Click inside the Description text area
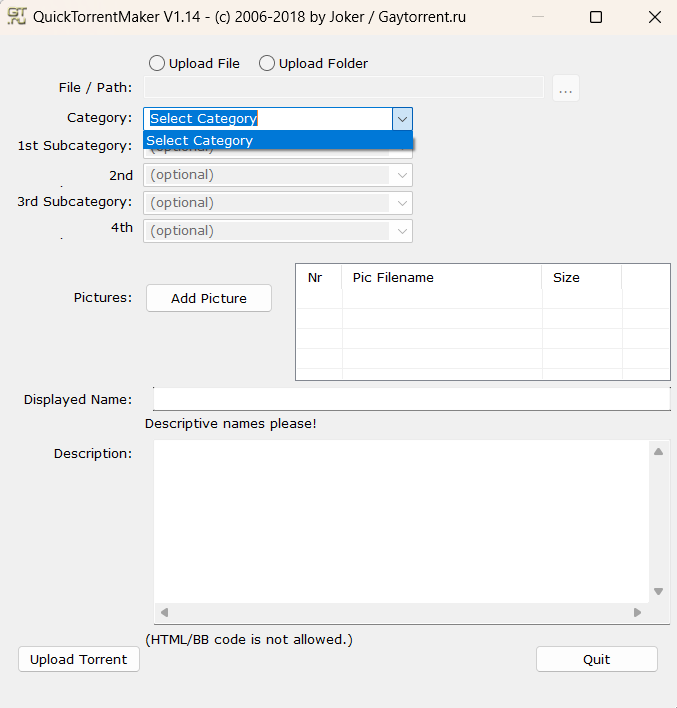 click(x=400, y=520)
